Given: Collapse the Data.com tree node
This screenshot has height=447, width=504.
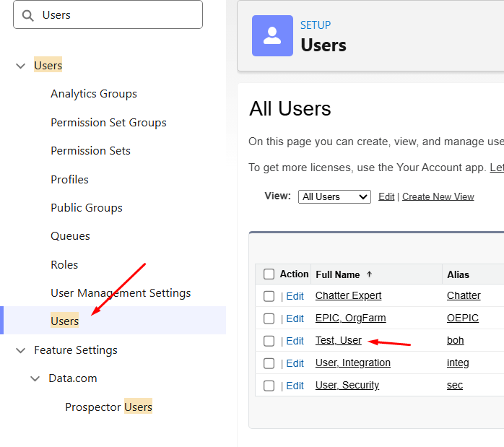Looking at the screenshot, I should click(x=35, y=378).
